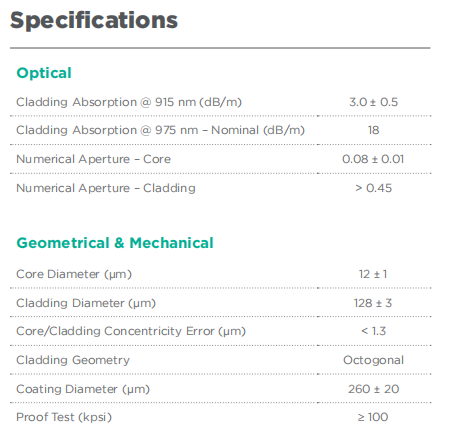This screenshot has height=437, width=471.
Task: Click the Core Diameter (µm) label
Action: click(x=74, y=274)
